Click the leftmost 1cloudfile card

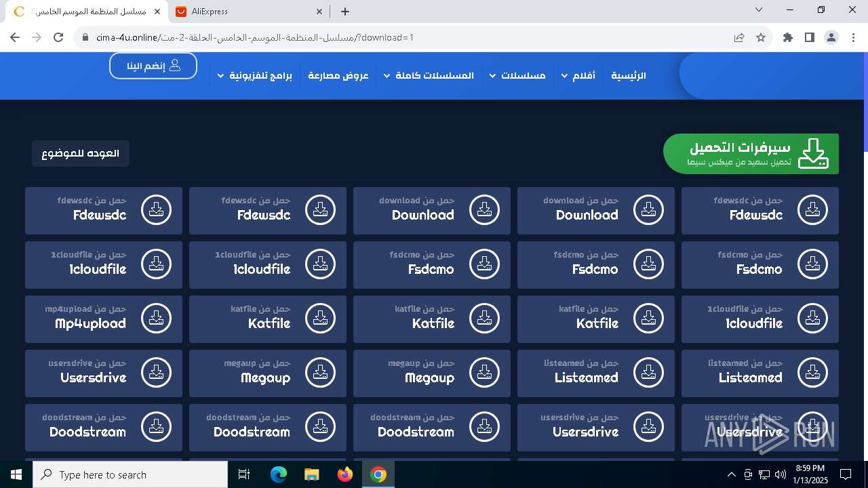104,265
